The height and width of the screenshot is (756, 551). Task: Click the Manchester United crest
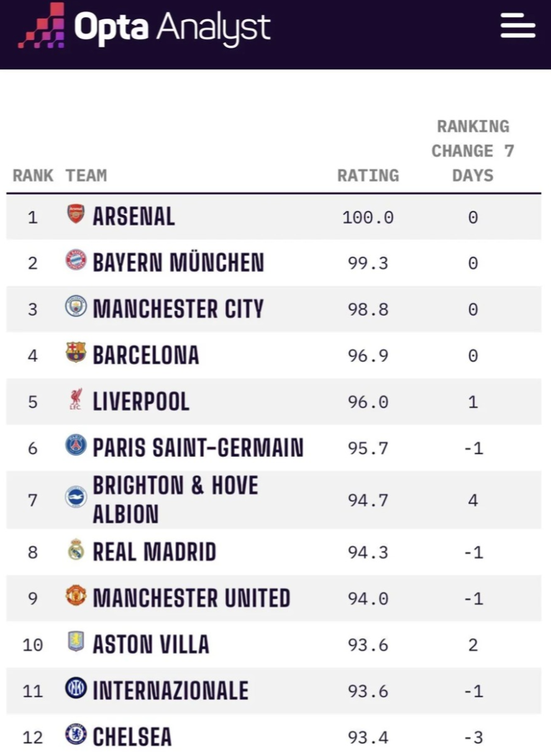[x=76, y=596]
